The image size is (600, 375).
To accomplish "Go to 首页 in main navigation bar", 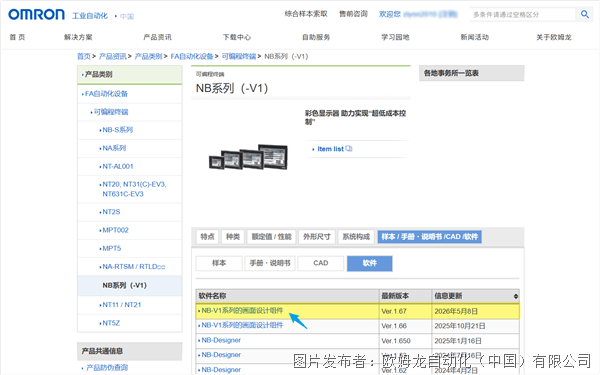I will [17, 37].
